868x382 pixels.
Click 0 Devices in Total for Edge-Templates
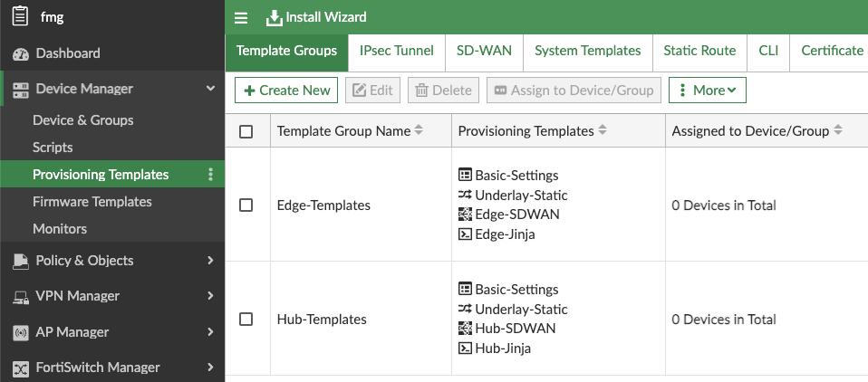(724, 205)
